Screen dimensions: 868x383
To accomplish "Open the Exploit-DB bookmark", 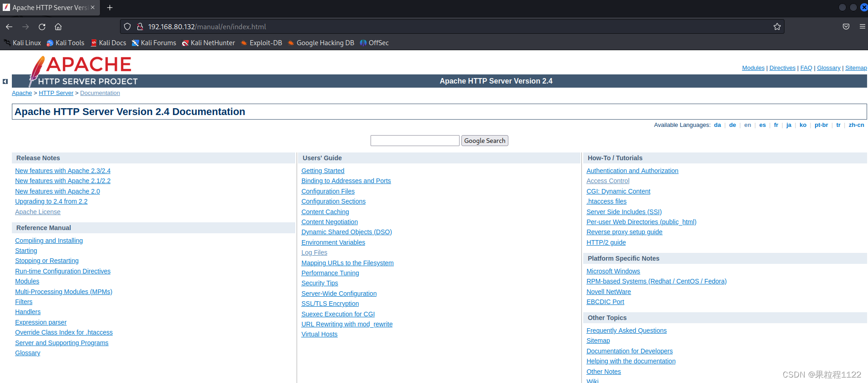I will 261,43.
